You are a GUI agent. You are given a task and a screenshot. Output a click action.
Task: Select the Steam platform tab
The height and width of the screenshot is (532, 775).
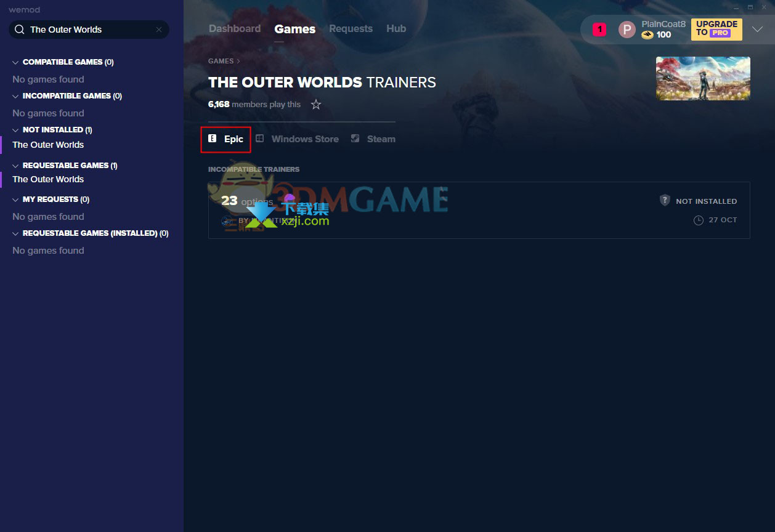click(x=373, y=139)
